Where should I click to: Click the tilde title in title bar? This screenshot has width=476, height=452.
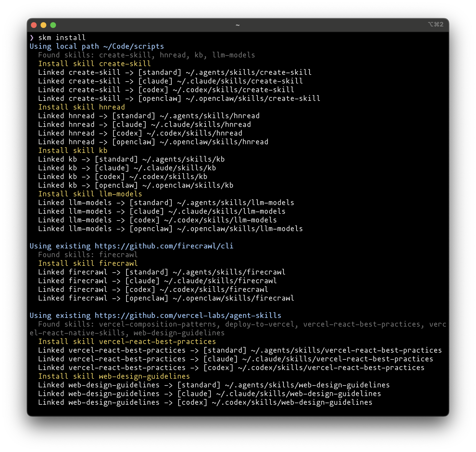coord(238,25)
